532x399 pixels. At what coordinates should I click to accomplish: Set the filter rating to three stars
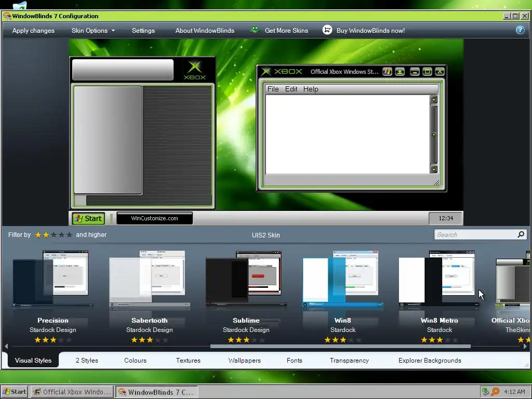(x=54, y=235)
